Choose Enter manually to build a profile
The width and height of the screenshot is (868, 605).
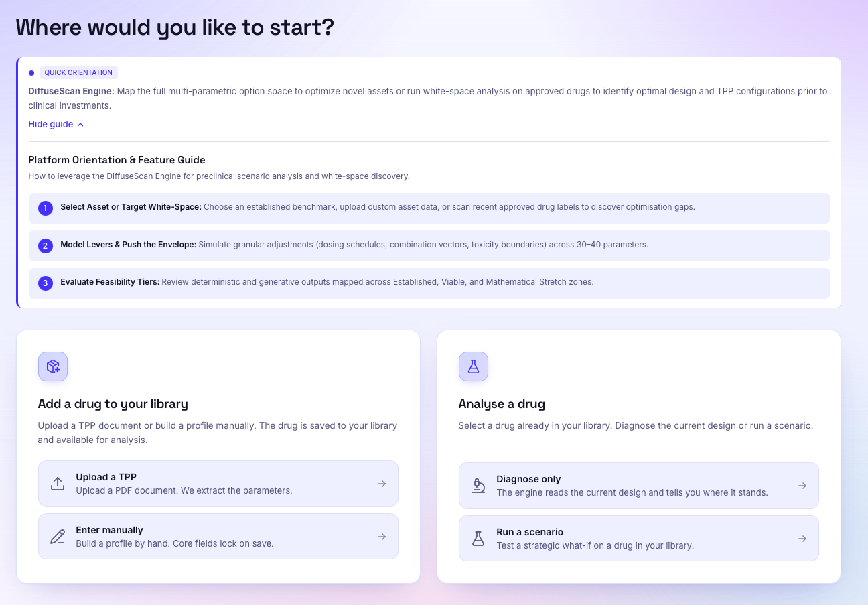click(218, 537)
